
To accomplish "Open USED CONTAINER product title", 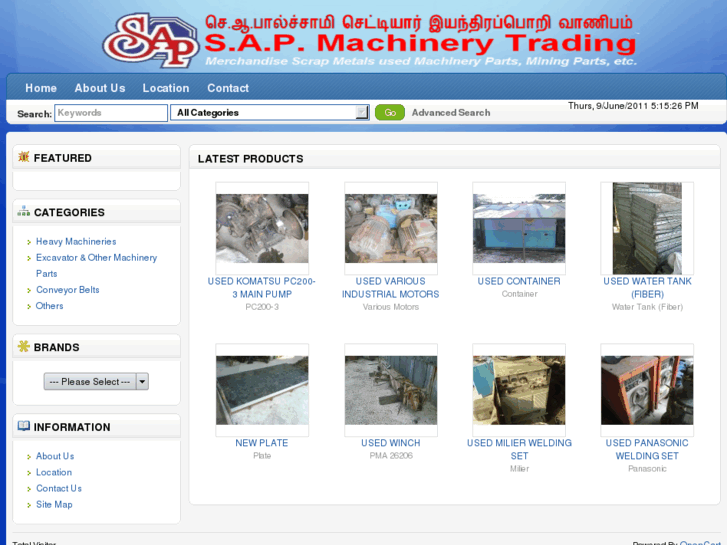I will (519, 281).
